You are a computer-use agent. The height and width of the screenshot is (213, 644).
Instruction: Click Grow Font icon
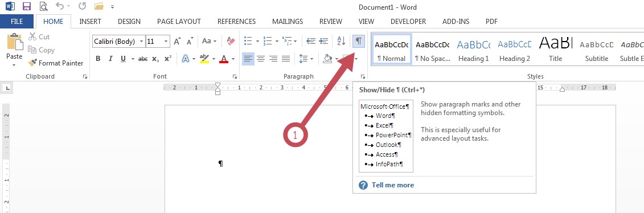click(x=177, y=42)
